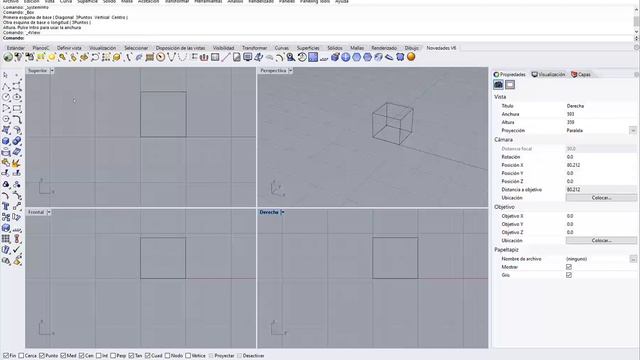The image size is (640, 360).
Task: Open the Curvas toolbar tab
Action: pos(282,48)
